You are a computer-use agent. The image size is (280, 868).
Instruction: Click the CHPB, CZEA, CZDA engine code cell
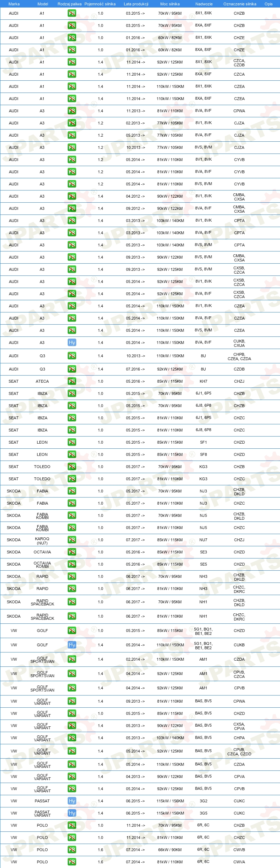click(239, 357)
